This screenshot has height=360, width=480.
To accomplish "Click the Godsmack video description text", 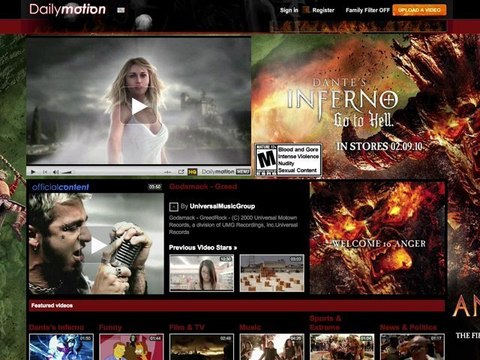I will point(233,225).
